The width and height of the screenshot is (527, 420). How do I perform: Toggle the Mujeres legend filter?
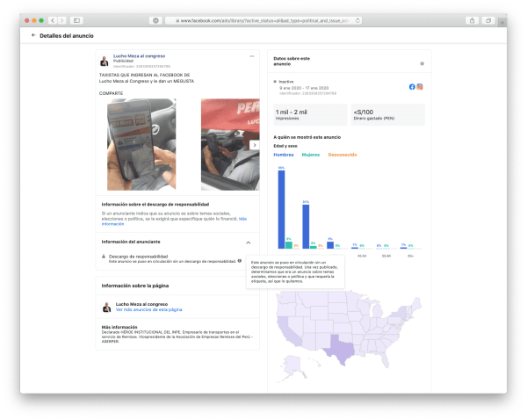(x=311, y=155)
